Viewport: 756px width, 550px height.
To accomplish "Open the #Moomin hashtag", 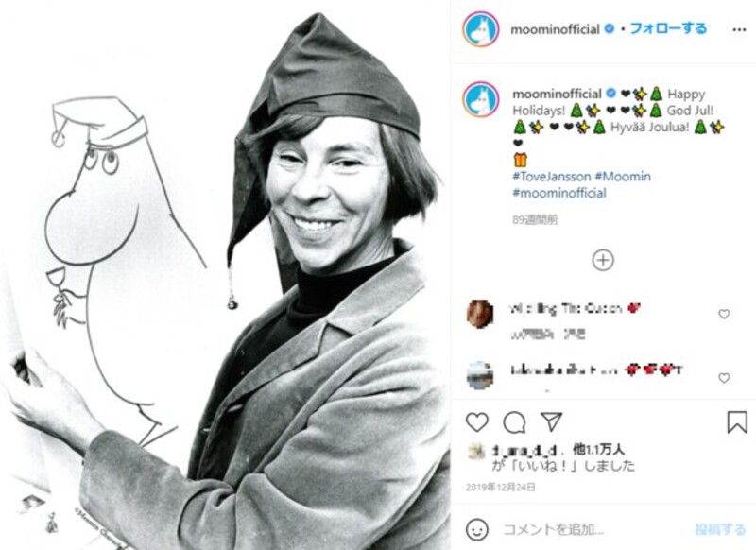I will (623, 177).
